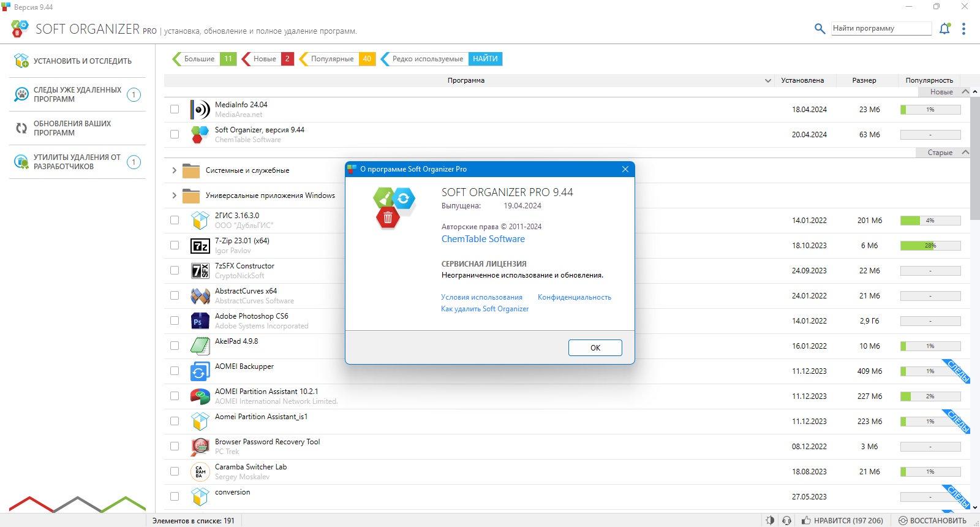The image size is (980, 527).
Task: Click the 2ГИС 4% popularity bar
Action: (930, 221)
